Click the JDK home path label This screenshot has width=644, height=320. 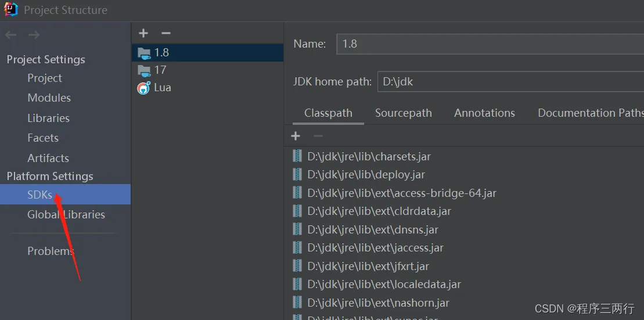[x=332, y=81]
